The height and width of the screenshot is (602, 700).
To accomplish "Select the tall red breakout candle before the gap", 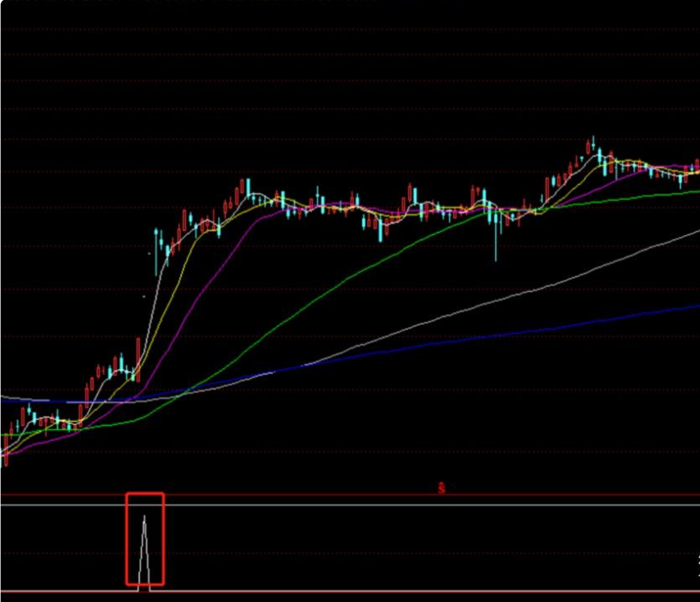I will click(138, 359).
